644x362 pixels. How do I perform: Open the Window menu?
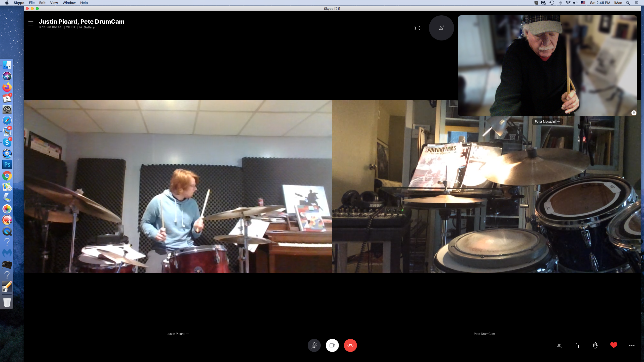pos(69,3)
